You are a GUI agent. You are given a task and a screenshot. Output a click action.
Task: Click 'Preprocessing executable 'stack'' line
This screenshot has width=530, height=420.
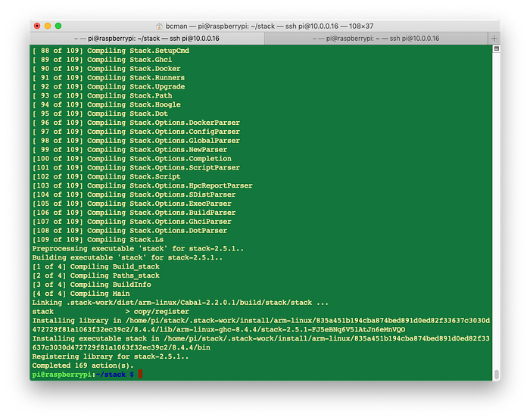(x=139, y=249)
